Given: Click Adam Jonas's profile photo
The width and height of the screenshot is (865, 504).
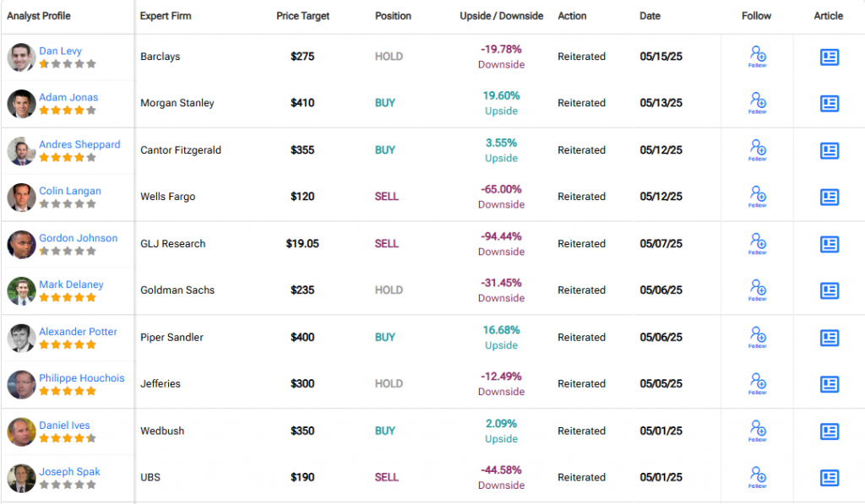Looking at the screenshot, I should point(21,104).
